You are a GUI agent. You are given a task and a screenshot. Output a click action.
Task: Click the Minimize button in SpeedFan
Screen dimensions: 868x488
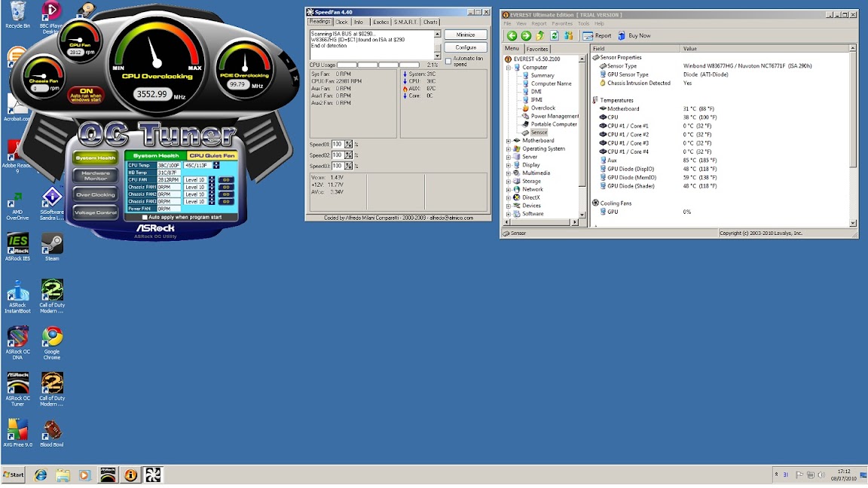coord(466,35)
